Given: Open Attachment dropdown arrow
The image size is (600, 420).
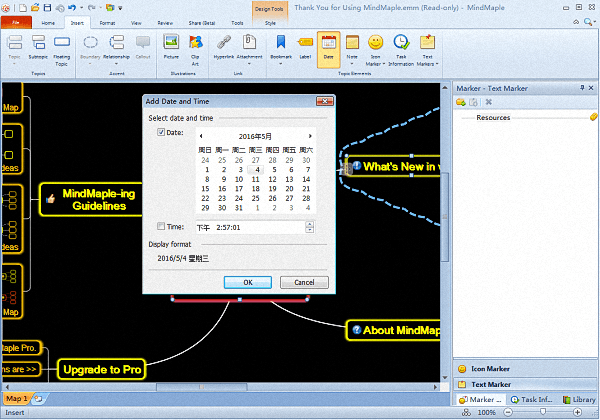Looking at the screenshot, I should [x=249, y=64].
